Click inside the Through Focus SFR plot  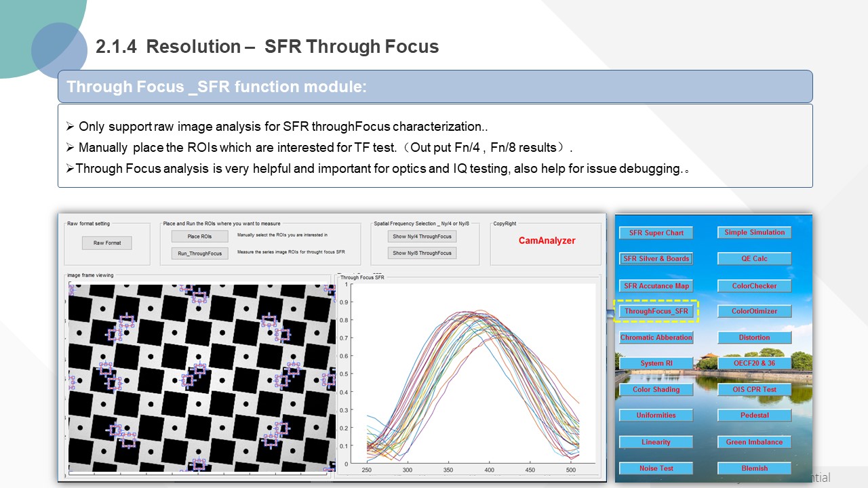pos(473,374)
